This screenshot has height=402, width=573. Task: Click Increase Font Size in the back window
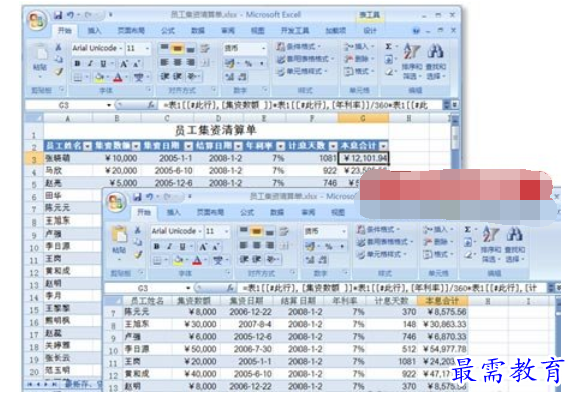point(124,64)
